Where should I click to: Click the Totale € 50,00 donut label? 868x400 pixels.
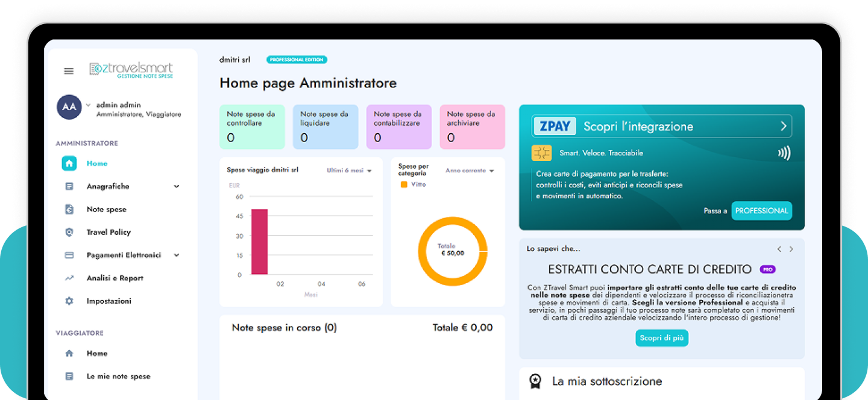coord(451,250)
